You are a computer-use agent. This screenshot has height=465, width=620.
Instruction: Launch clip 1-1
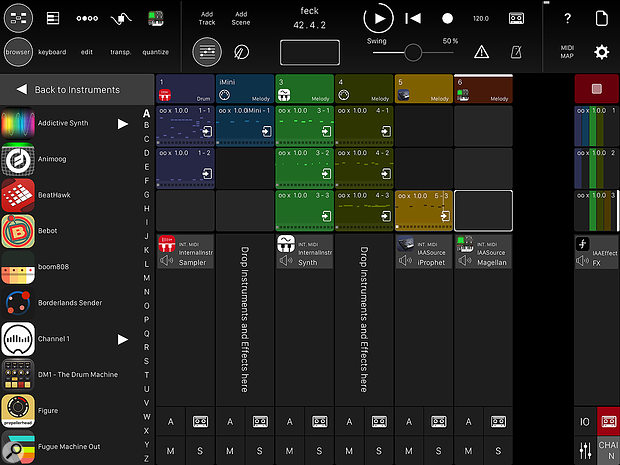coord(185,126)
